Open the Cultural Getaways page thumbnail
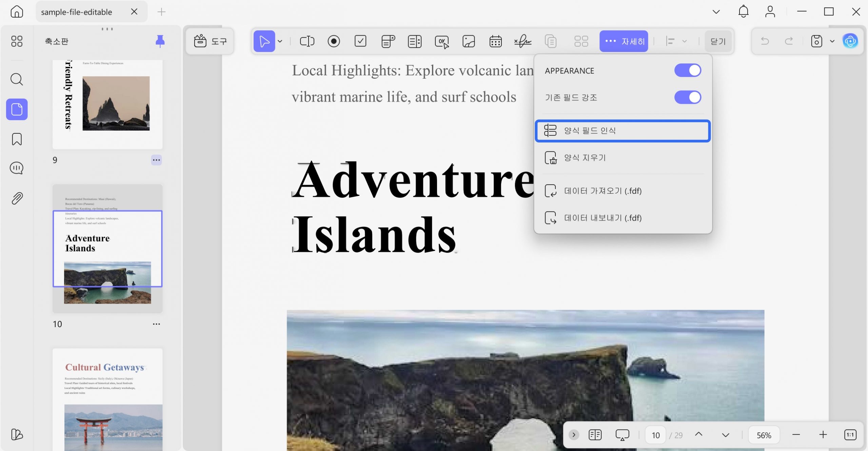868x451 pixels. 107,399
